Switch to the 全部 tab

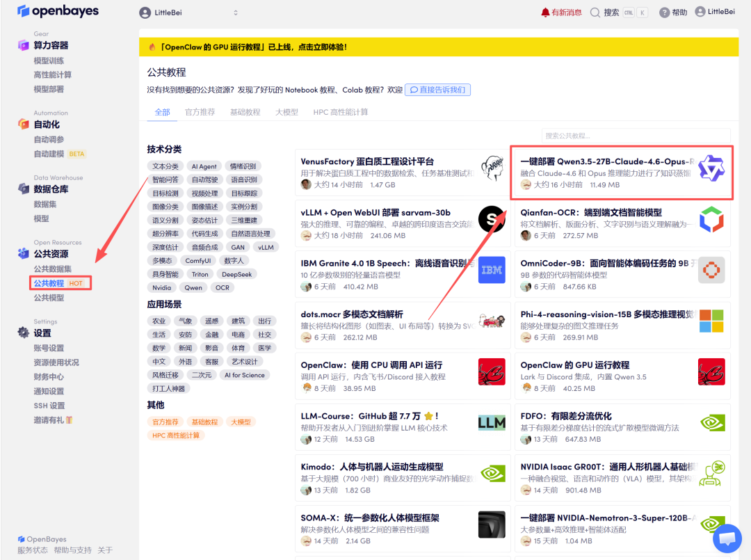(162, 112)
